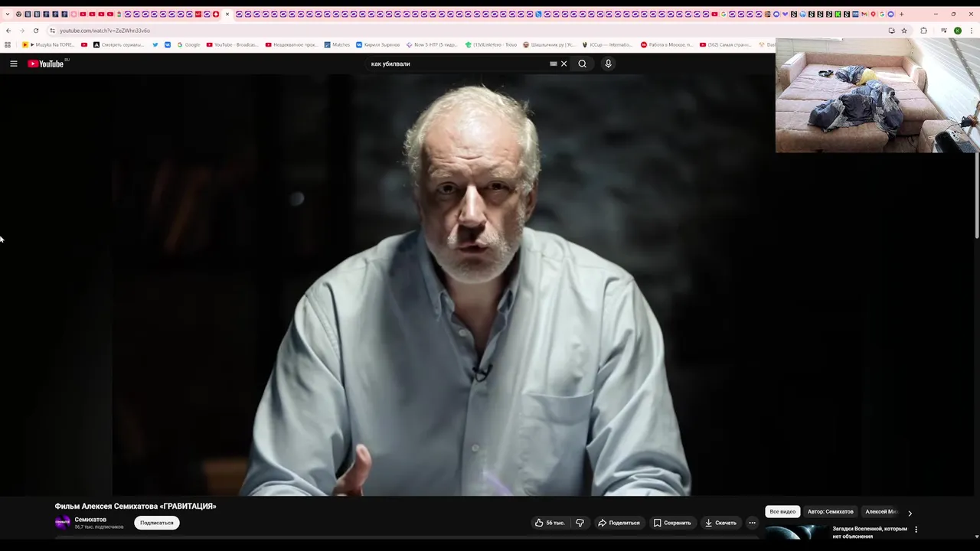
Task: Close the active YouTube tab
Action: [x=227, y=14]
